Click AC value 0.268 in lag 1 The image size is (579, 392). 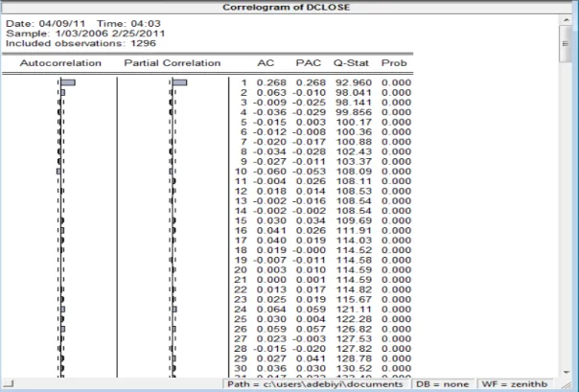[271, 82]
